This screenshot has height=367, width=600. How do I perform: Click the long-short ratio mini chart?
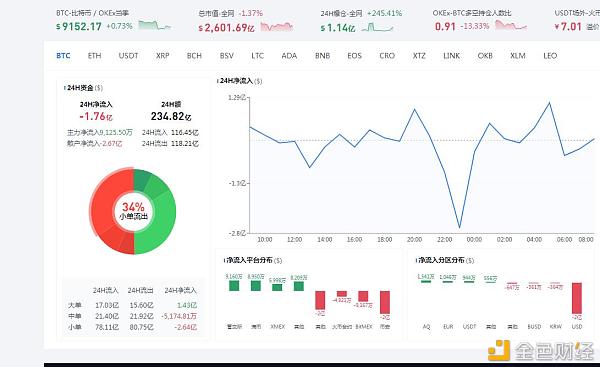tap(511, 26)
